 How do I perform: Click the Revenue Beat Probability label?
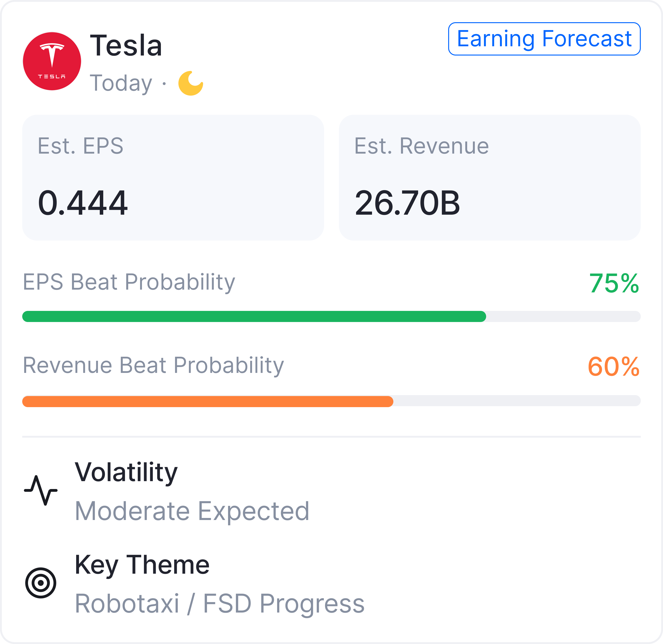[153, 365]
